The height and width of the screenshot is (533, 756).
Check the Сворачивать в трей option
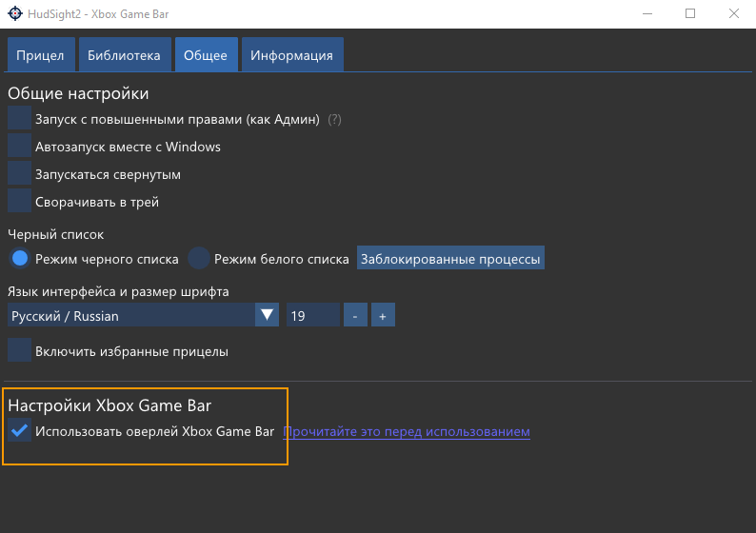click(x=19, y=201)
